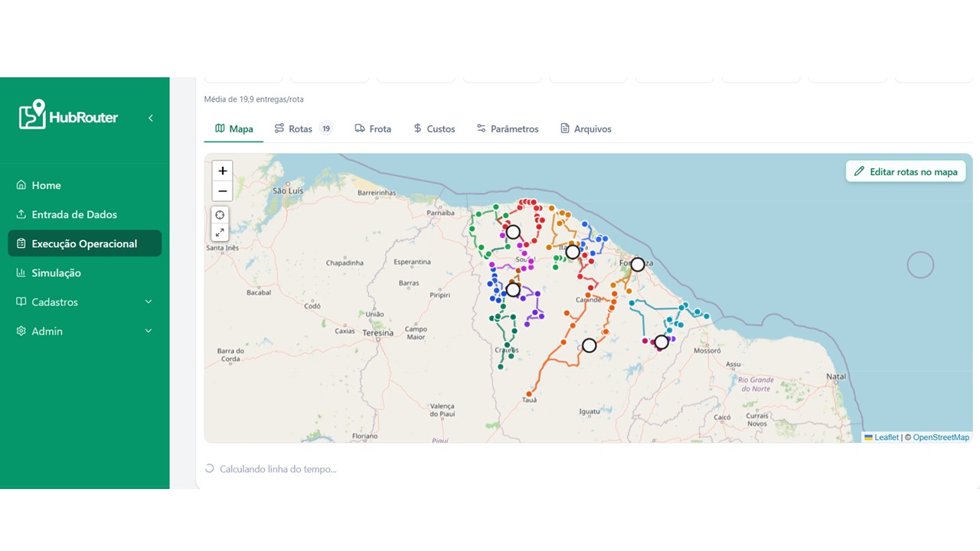Recenter the map view icon
The width and height of the screenshot is (980, 551).
[x=220, y=215]
